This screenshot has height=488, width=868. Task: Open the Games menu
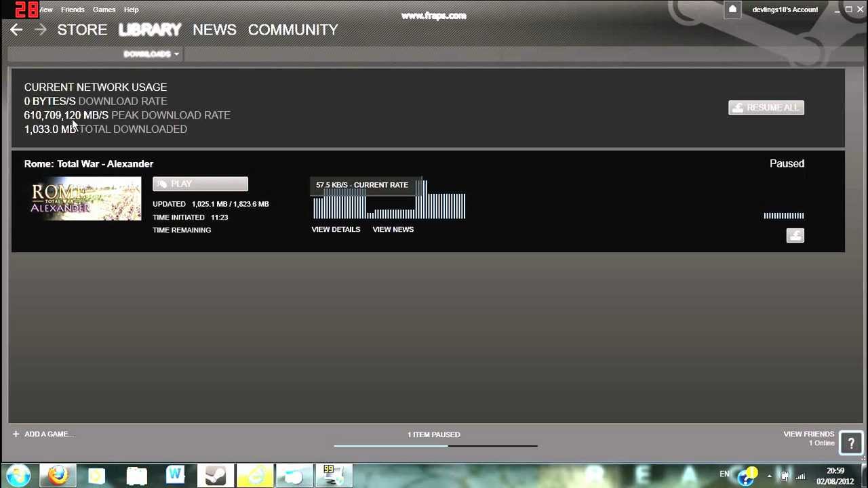coord(104,9)
